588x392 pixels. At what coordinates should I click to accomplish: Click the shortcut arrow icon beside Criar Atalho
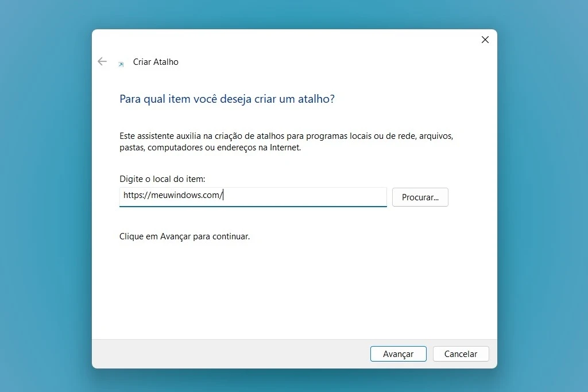(x=121, y=64)
